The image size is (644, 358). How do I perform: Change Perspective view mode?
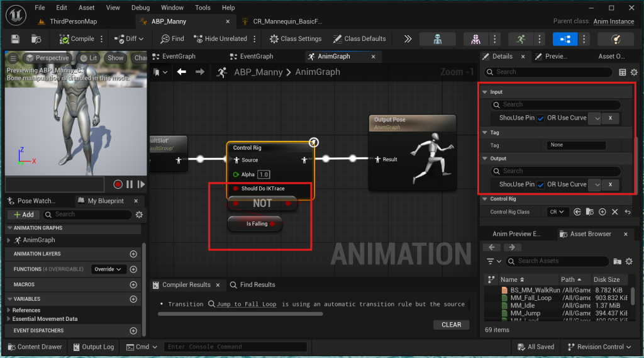[47, 58]
